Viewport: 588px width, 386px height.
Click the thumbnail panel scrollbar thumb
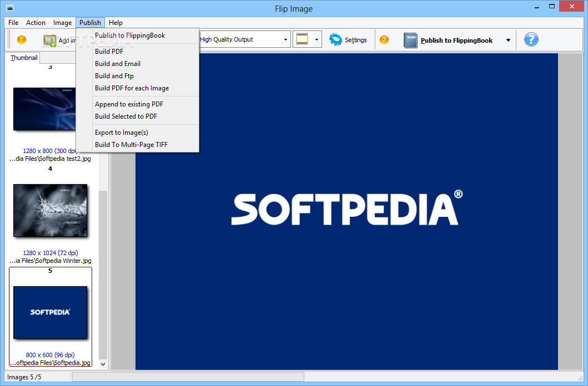(103, 275)
